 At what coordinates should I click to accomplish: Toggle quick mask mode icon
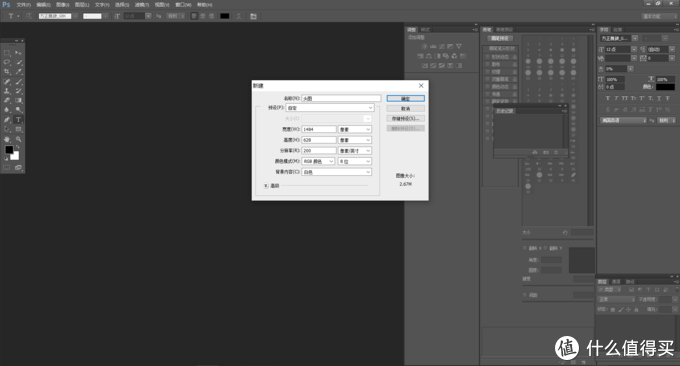(x=7, y=167)
